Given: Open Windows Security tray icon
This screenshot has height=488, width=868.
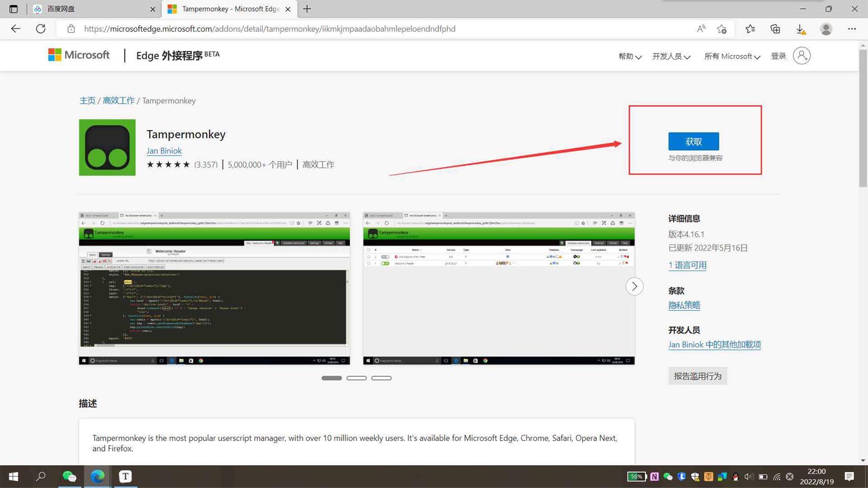Looking at the screenshot, I should point(695,477).
